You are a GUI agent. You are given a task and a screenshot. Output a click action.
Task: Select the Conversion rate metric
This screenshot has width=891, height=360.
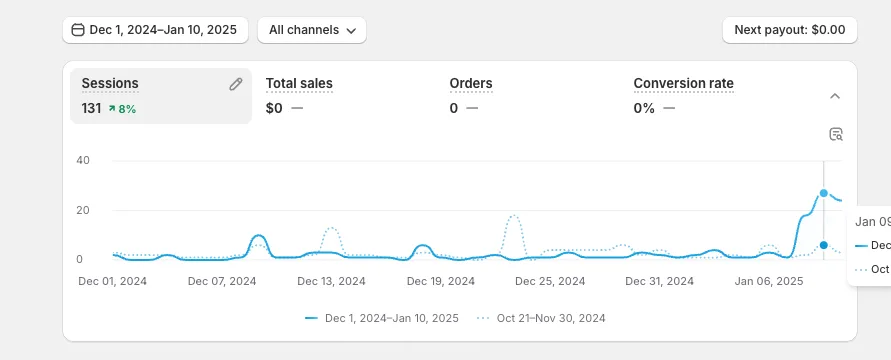tap(684, 83)
